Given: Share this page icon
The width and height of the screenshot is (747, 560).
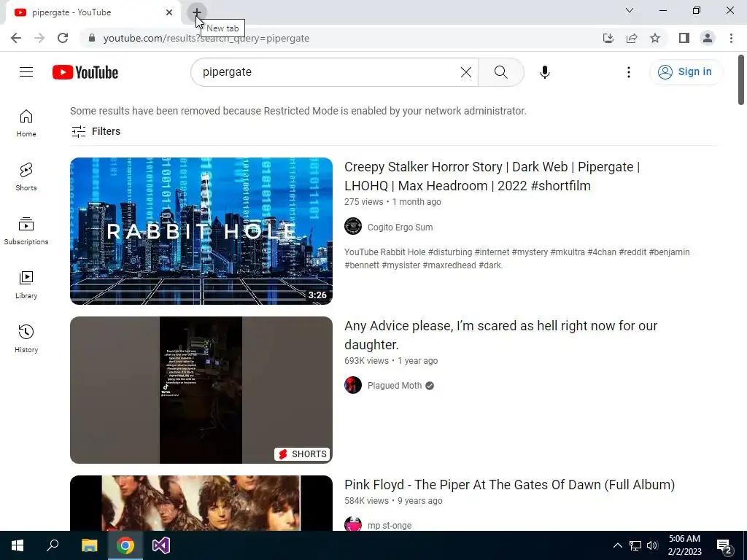Looking at the screenshot, I should point(632,38).
